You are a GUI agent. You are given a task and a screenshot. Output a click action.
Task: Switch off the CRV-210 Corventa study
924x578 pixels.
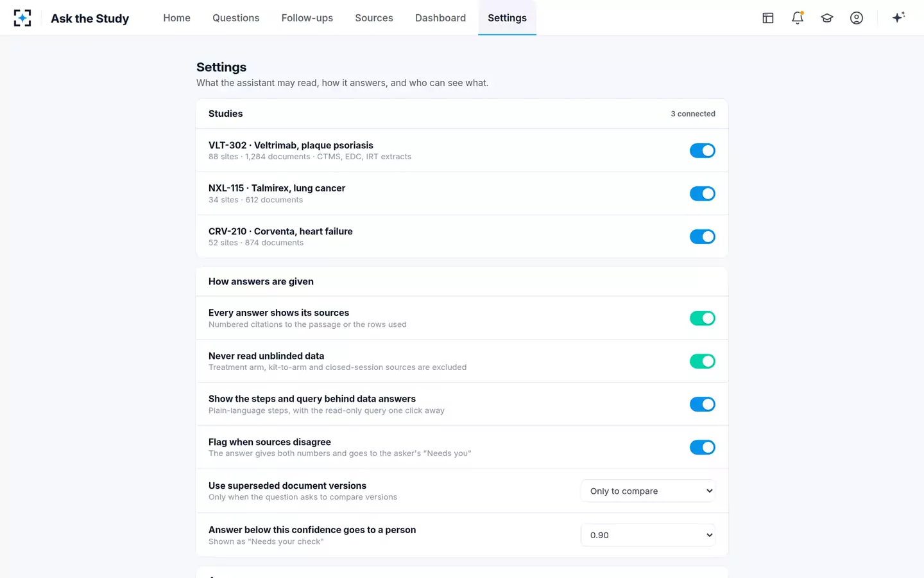point(703,236)
